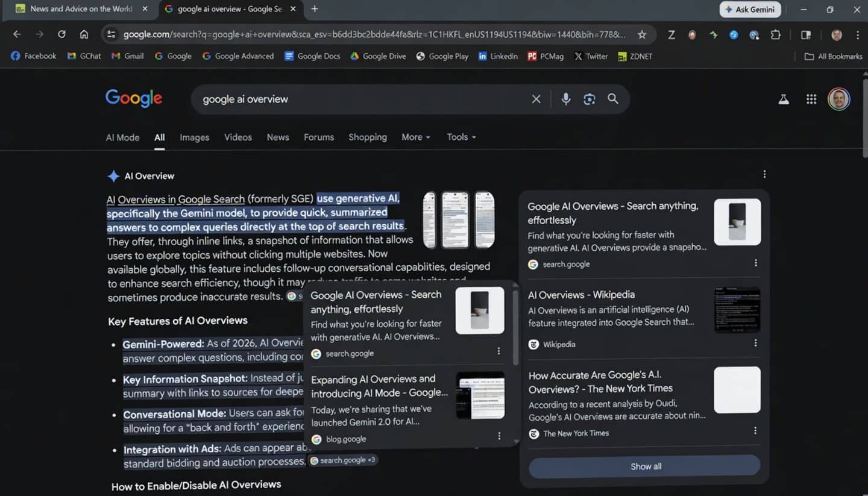
Task: Open the three-dot menu on the Wikipedia card
Action: pos(755,343)
